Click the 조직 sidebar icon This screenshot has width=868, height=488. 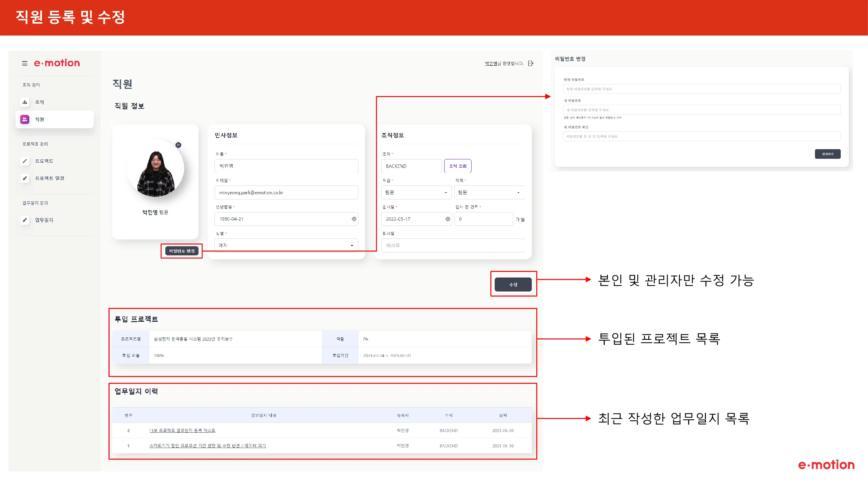pyautogui.click(x=25, y=102)
